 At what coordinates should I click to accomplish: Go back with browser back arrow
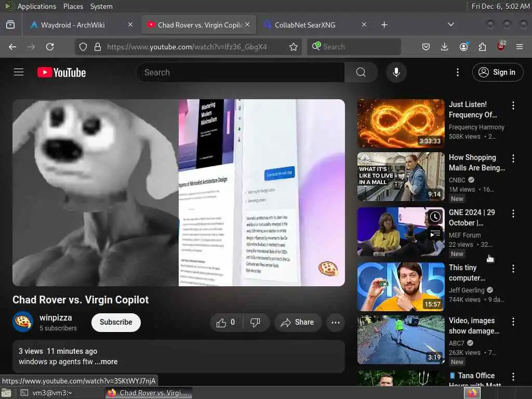tap(12, 47)
